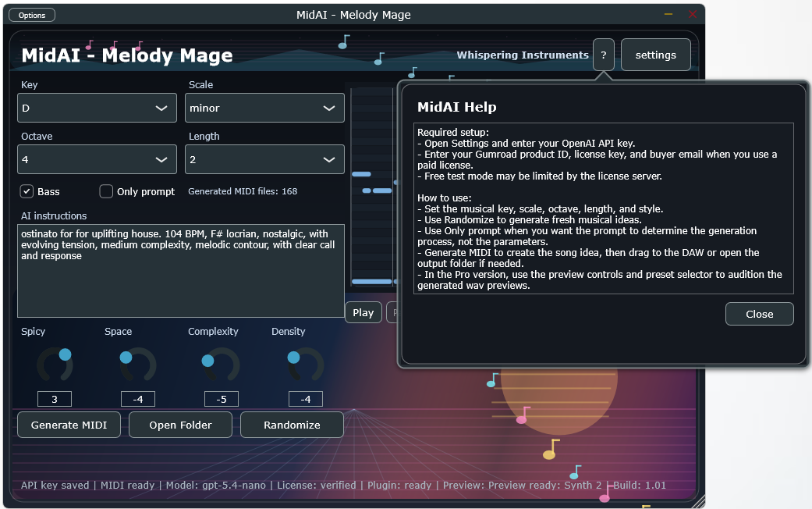Expand the Scale dropdown showing minor
812x509 pixels.
264,108
